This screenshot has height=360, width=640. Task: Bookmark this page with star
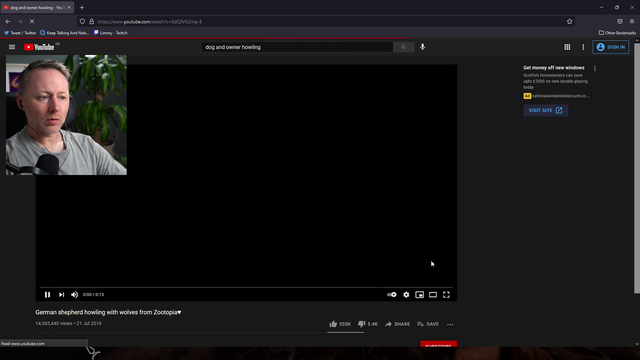click(569, 22)
